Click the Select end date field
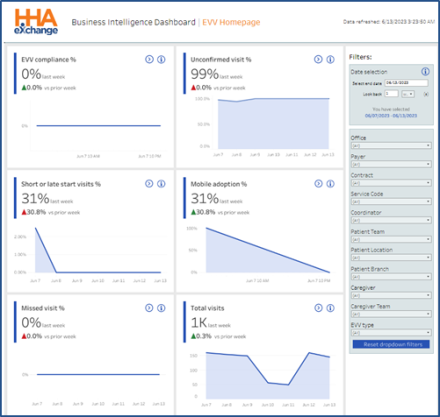This screenshot has width=440, height=417. click(x=406, y=83)
